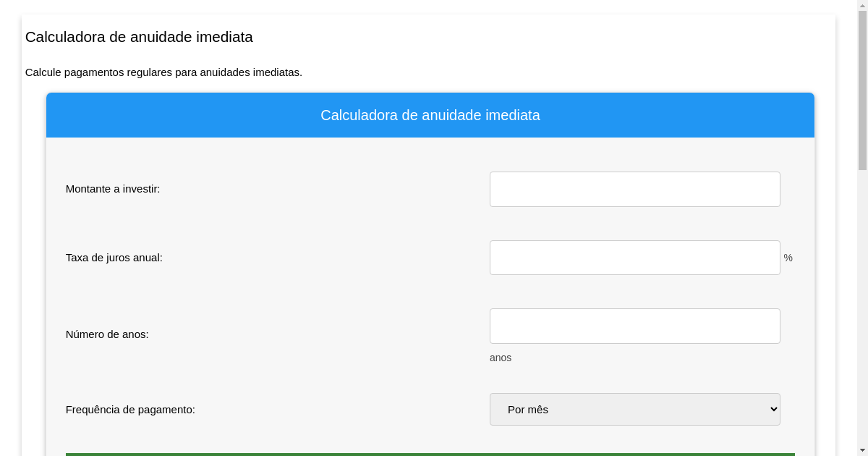
Task: Click the 'Taxa de juros anual' input field
Action: (x=635, y=257)
